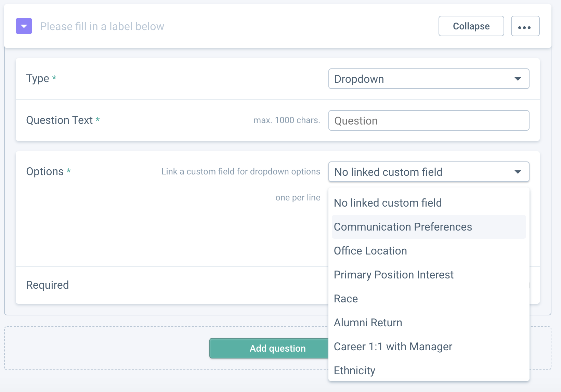Open the three-dots more options menu
Viewport: 561px width, 392px height.
coord(525,26)
